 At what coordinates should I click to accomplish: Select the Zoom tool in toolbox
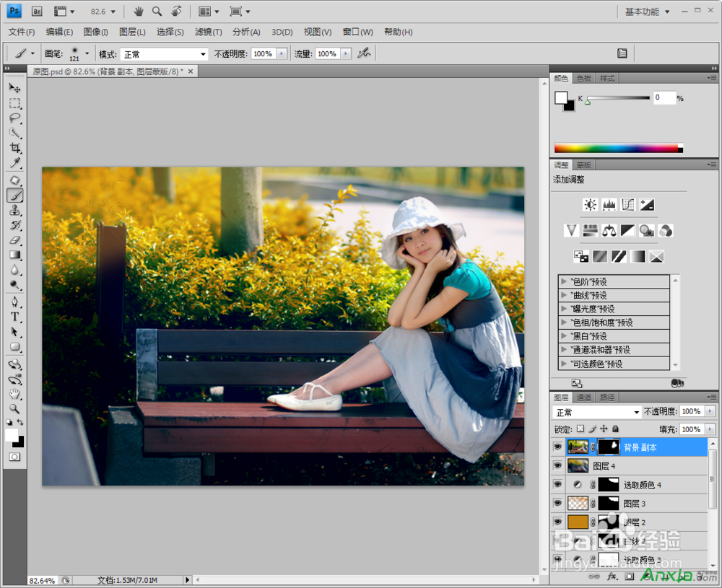click(14, 408)
